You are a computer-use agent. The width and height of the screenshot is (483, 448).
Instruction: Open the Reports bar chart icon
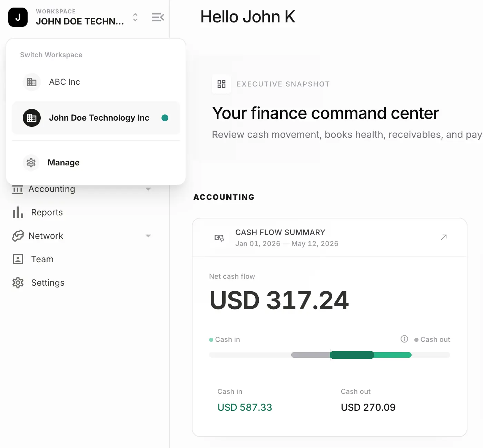point(18,213)
